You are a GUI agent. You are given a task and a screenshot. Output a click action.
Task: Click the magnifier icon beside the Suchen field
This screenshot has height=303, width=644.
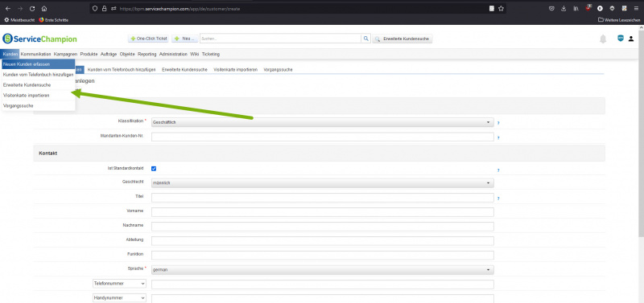coord(365,39)
